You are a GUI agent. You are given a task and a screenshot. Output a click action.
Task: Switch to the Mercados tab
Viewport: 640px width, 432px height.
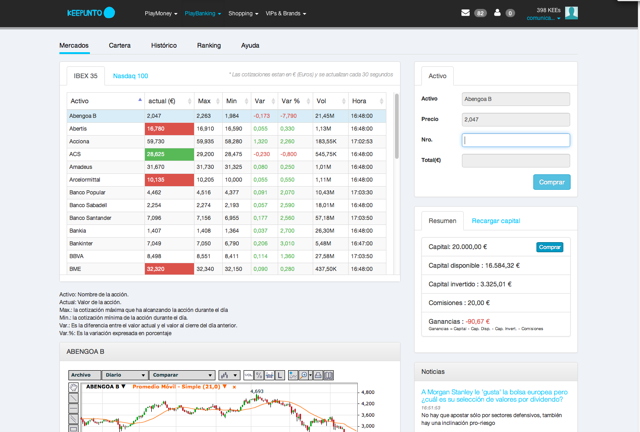tap(74, 45)
